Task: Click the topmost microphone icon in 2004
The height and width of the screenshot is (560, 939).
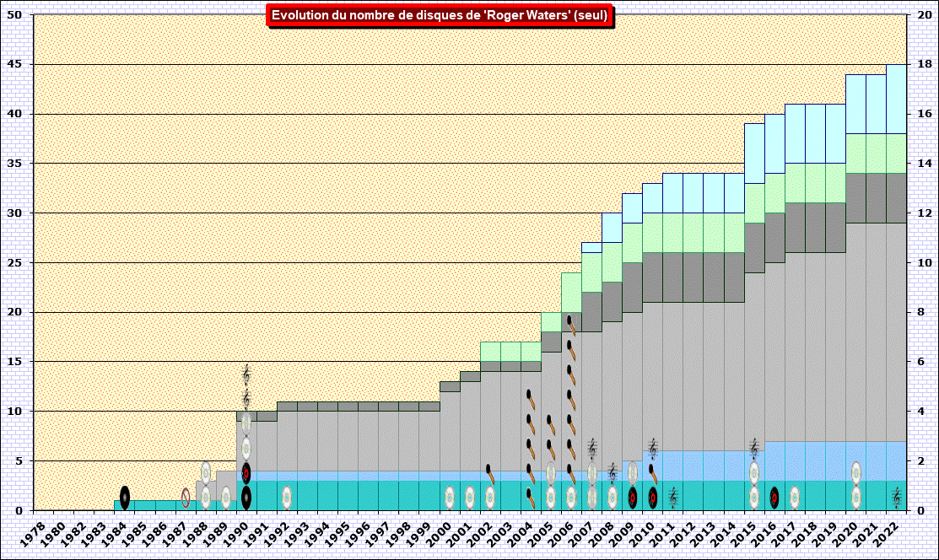Action: 531,400
